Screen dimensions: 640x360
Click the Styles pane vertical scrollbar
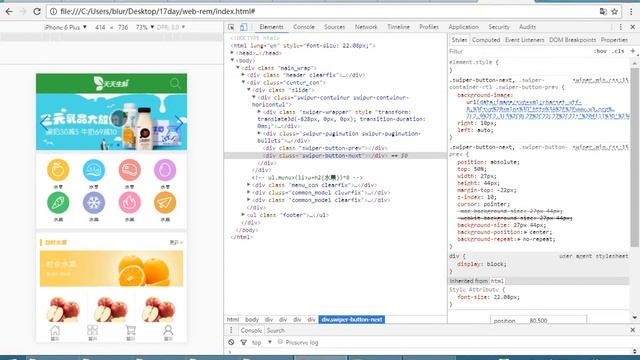pos(634,157)
